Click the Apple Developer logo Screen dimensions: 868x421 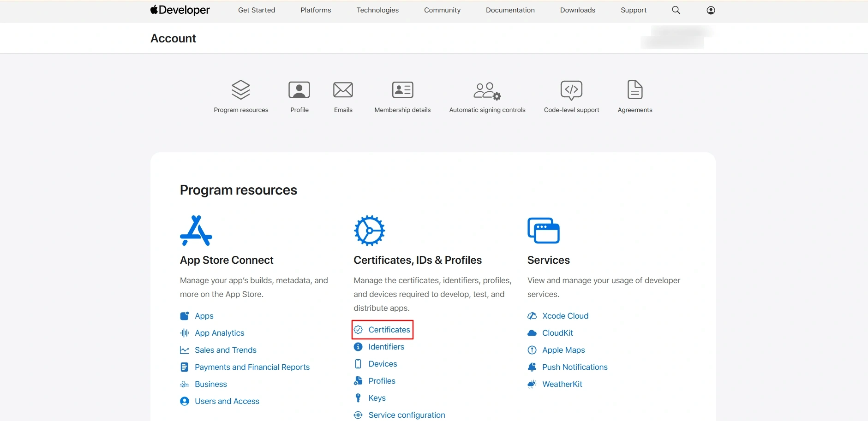pos(180,10)
